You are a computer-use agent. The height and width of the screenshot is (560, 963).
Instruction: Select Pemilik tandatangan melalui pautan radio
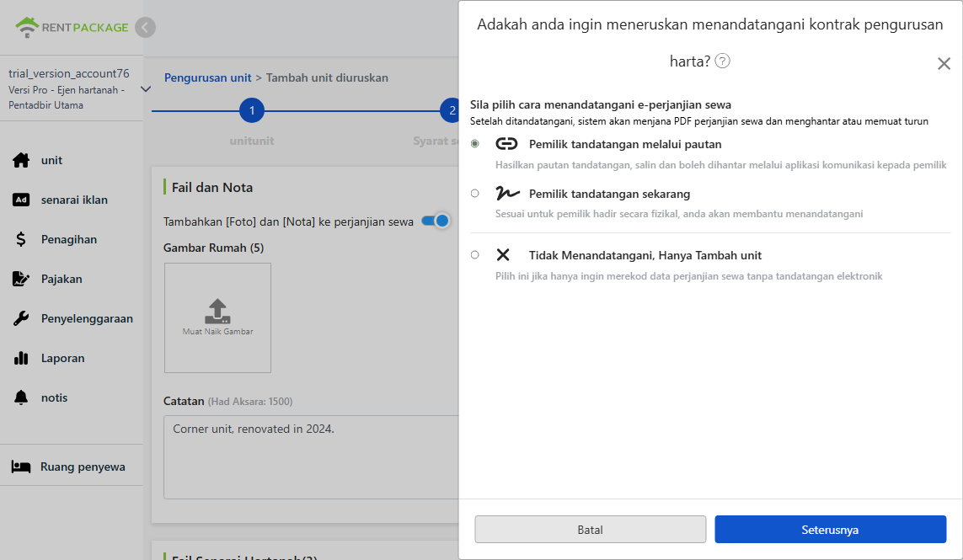tap(474, 144)
